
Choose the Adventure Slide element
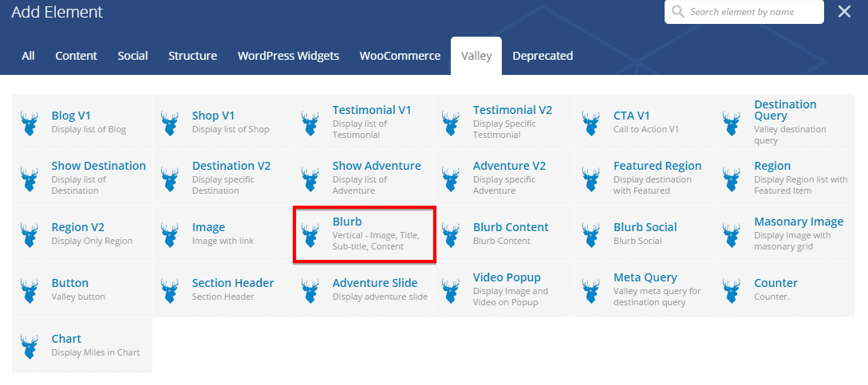point(374,283)
